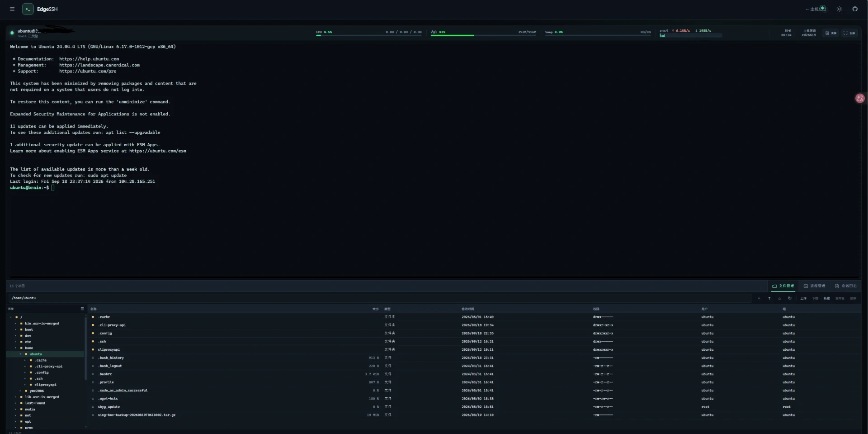
Task: Collapse the home folder in tree
Action: click(15, 348)
